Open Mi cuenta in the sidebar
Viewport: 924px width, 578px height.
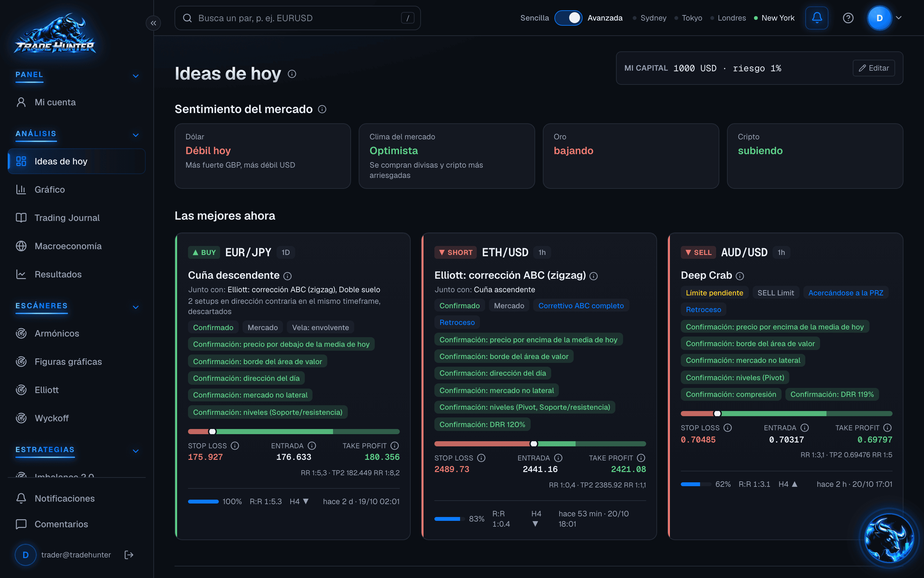coord(76,102)
